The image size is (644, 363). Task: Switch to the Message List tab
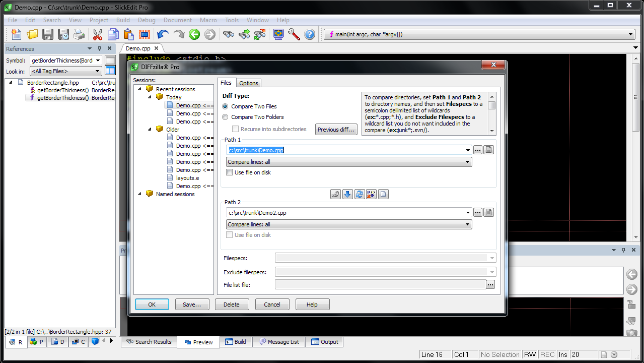[279, 342]
